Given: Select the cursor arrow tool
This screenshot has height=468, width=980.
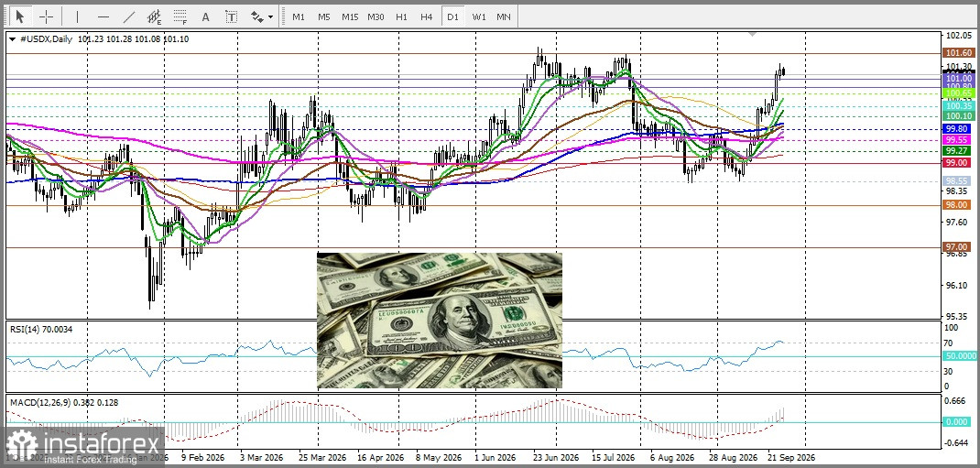Looking at the screenshot, I should pos(21,16).
